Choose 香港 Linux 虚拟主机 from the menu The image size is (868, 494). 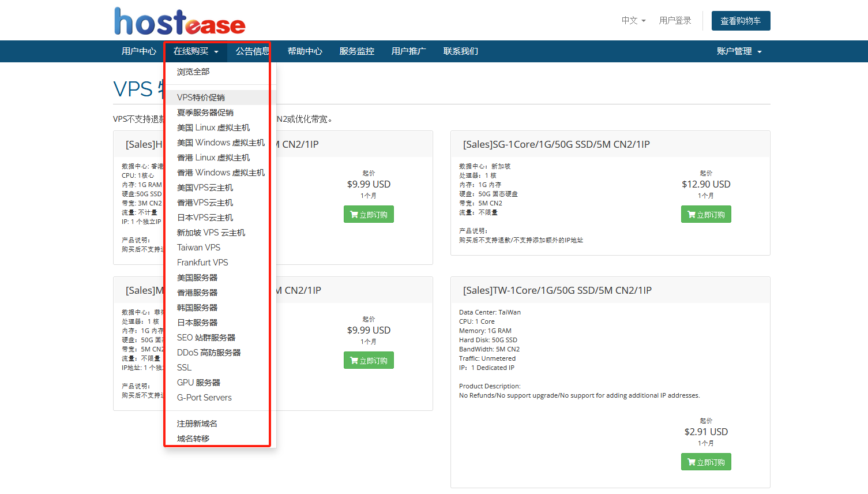coord(220,158)
